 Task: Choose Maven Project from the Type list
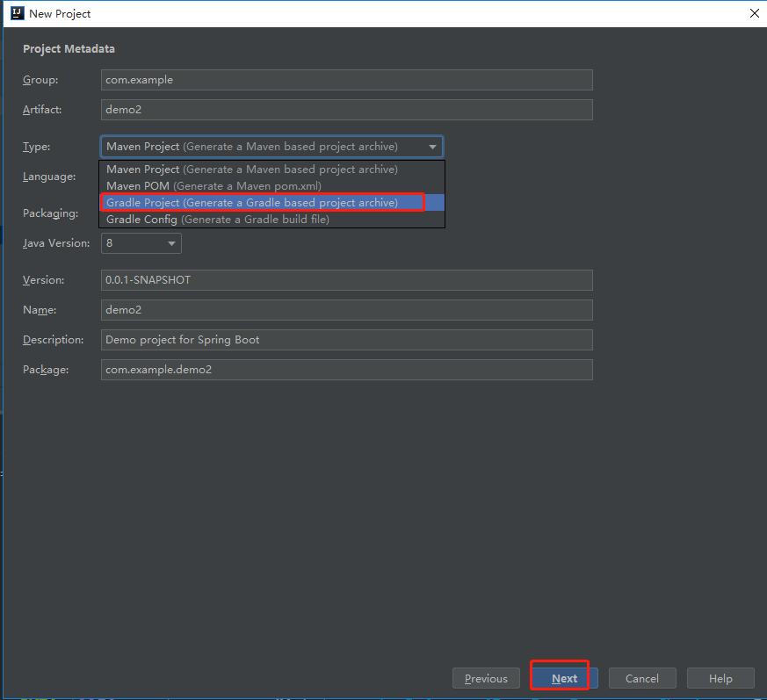click(272, 170)
